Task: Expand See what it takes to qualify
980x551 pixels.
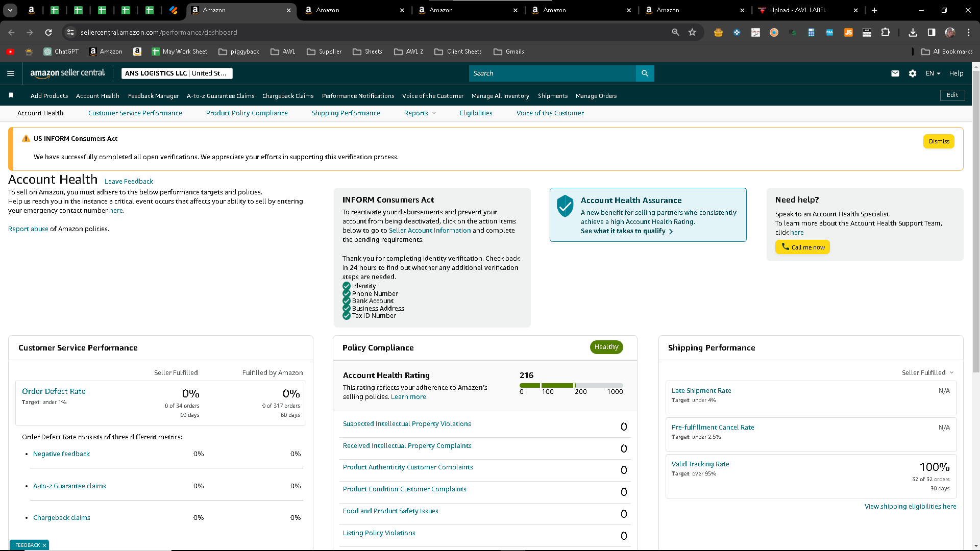Action: pos(627,231)
